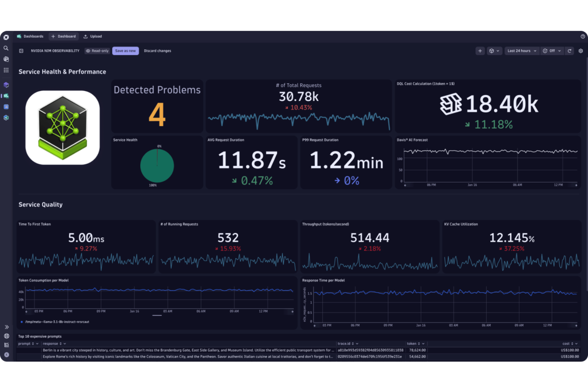
Task: Open the purple cube app in sidebar
Action: [6, 85]
